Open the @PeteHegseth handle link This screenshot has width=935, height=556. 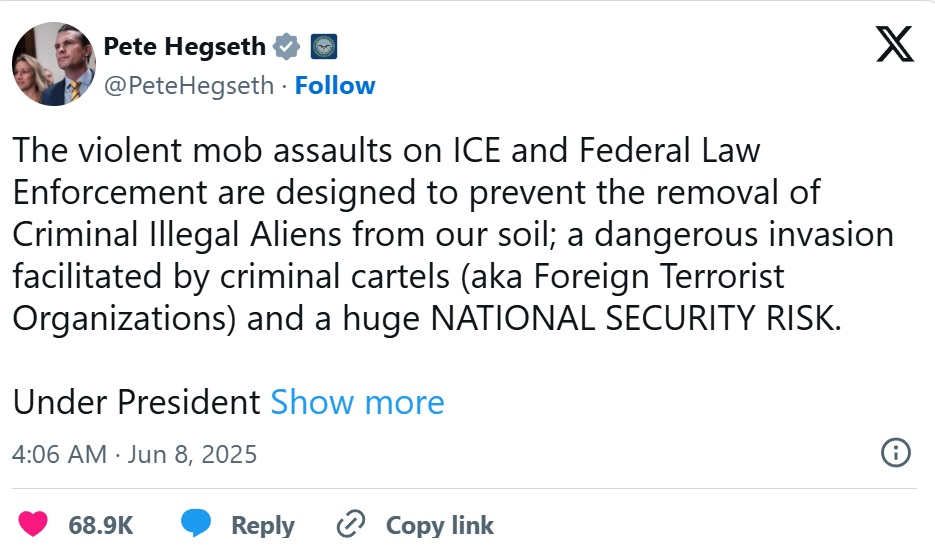[189, 86]
